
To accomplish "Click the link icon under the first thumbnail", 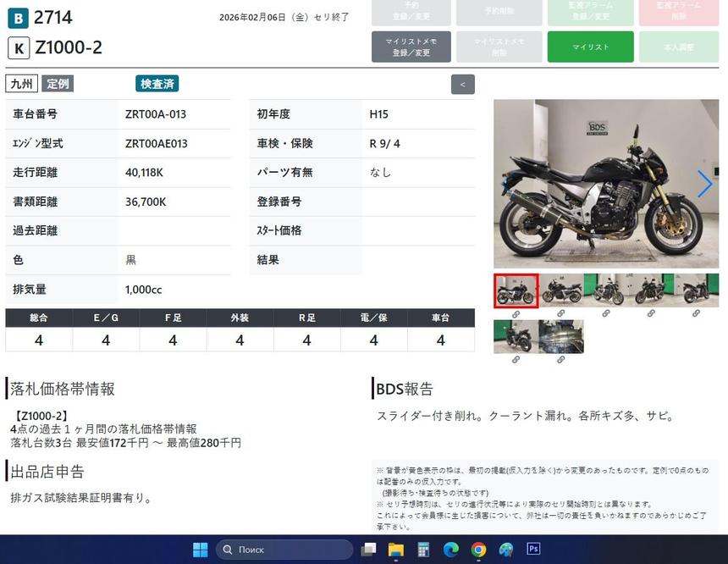I will [x=516, y=314].
